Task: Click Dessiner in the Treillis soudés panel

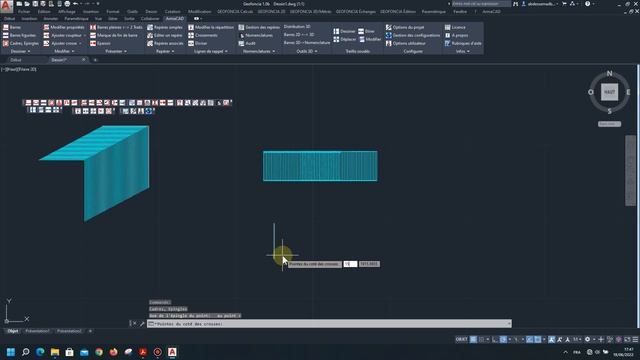Action: pos(344,31)
